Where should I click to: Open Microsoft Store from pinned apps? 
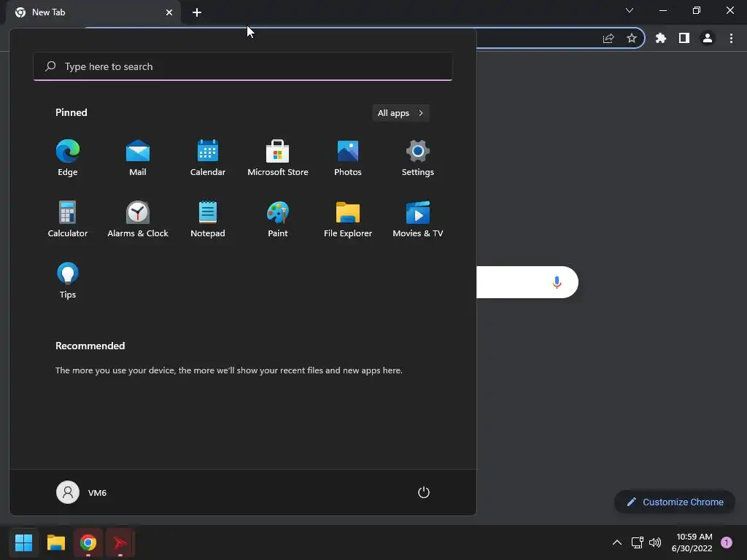[x=278, y=158]
